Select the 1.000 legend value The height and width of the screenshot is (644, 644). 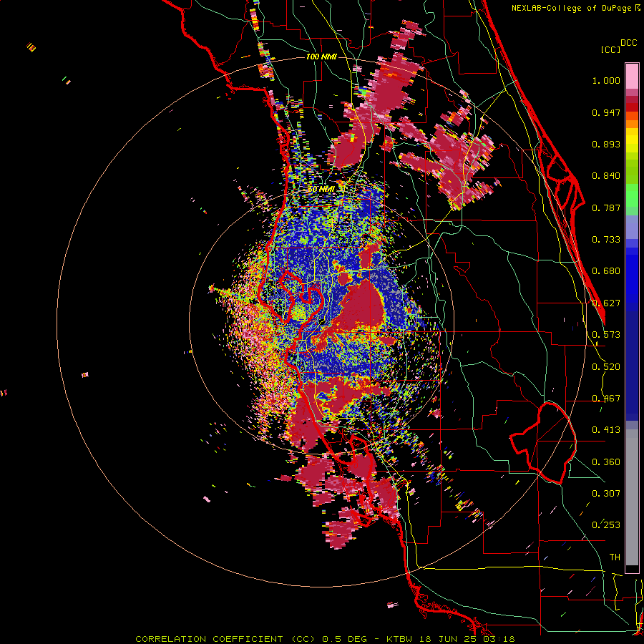pos(606,80)
